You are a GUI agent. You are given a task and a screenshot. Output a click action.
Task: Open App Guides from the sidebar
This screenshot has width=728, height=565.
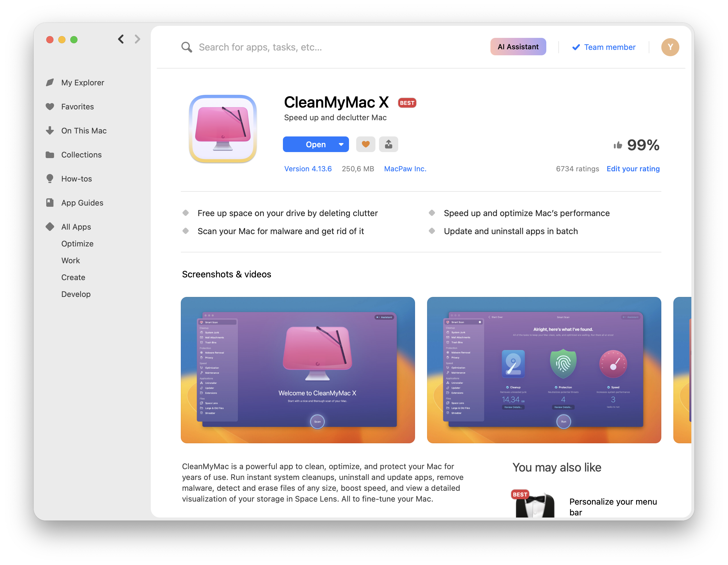click(82, 203)
